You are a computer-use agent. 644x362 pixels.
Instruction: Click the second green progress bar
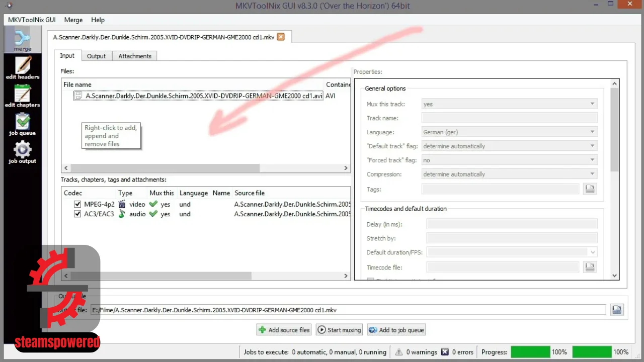pos(592,352)
